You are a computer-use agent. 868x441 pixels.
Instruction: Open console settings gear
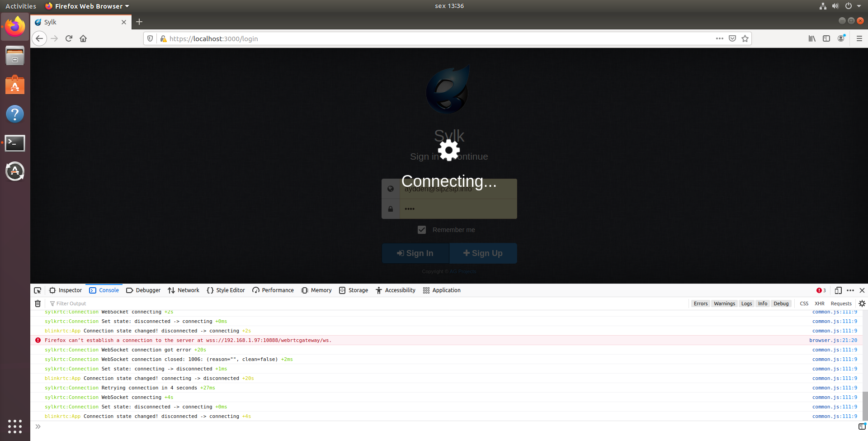[862, 303]
